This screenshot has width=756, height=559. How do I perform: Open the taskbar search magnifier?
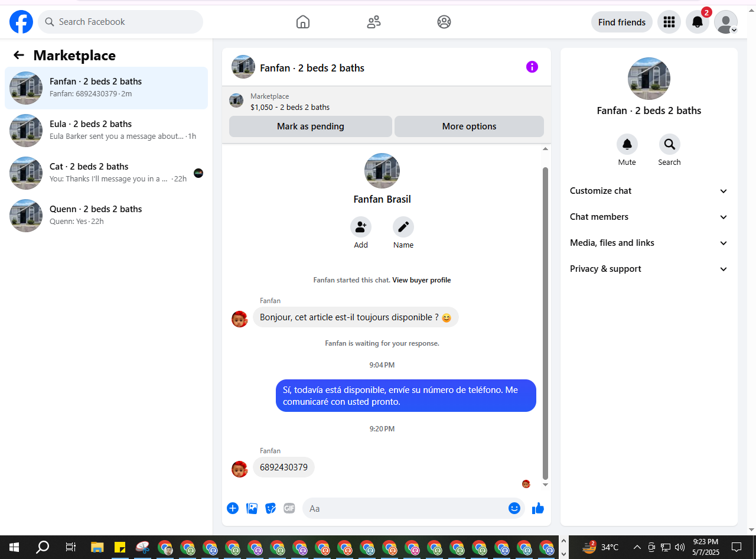click(43, 547)
